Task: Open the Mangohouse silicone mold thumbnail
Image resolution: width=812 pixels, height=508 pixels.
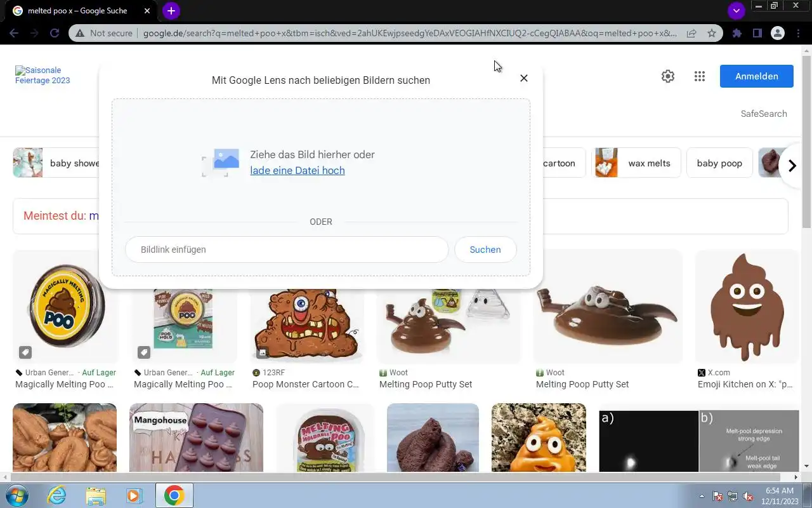Action: 196,438
